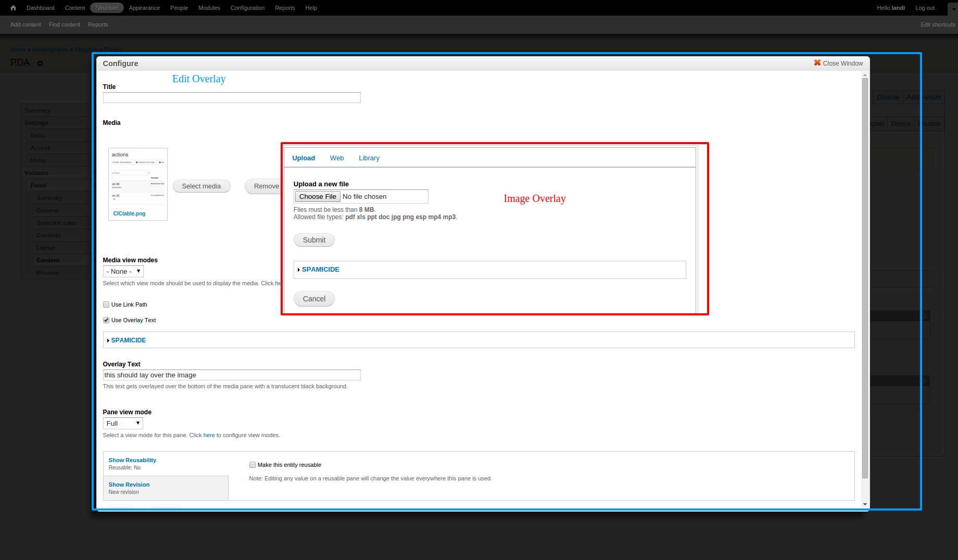Open the Media view modes dropdown
Screen dimensions: 958x560
tap(123, 271)
